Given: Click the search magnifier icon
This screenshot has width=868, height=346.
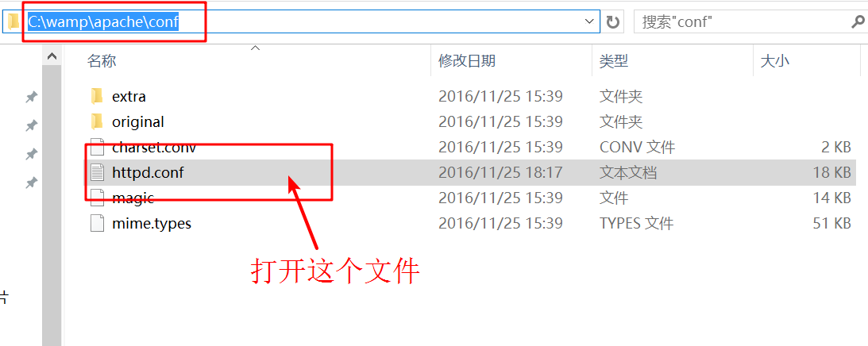Looking at the screenshot, I should [858, 21].
